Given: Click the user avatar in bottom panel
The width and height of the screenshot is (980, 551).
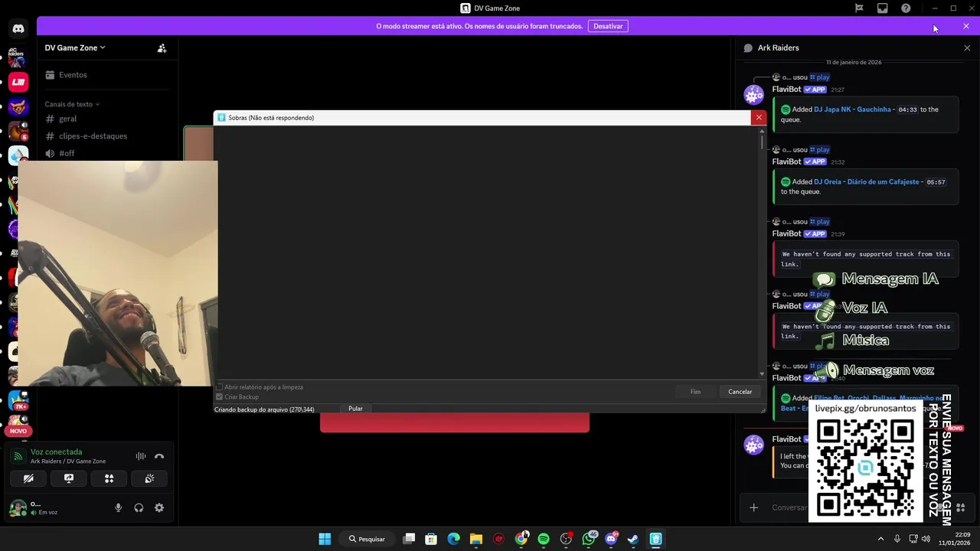Looking at the screenshot, I should tap(17, 507).
